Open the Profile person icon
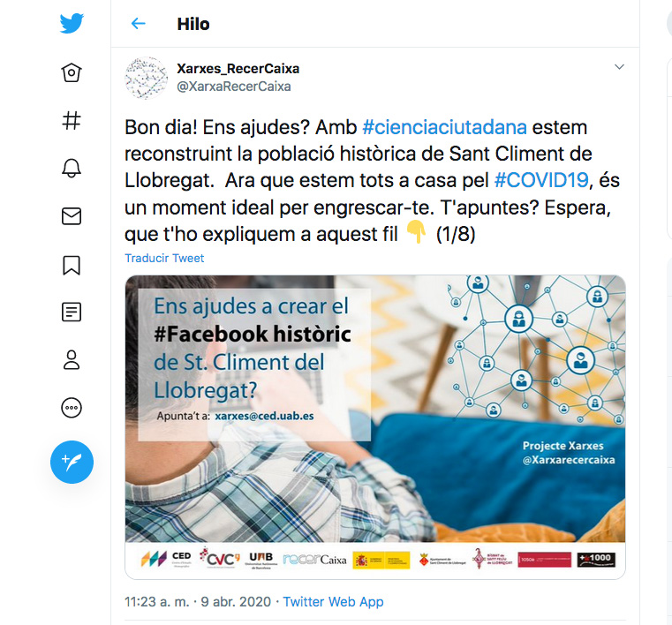This screenshot has height=625, width=672. [72, 359]
